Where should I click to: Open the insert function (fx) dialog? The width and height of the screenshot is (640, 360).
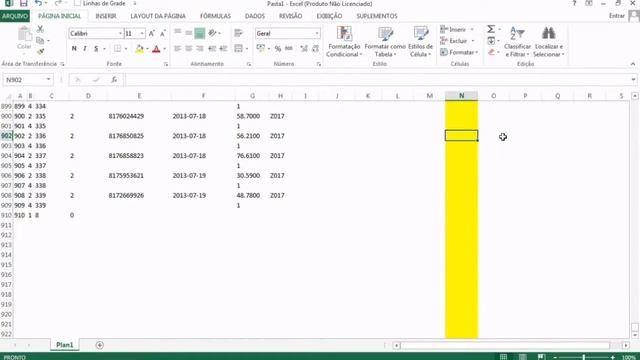(114, 80)
